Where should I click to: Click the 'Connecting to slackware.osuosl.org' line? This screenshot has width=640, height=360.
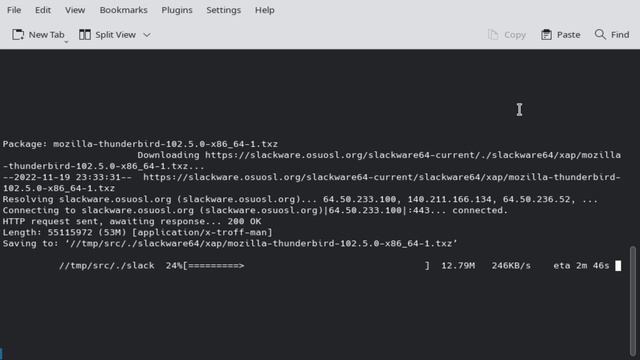pyautogui.click(x=255, y=211)
